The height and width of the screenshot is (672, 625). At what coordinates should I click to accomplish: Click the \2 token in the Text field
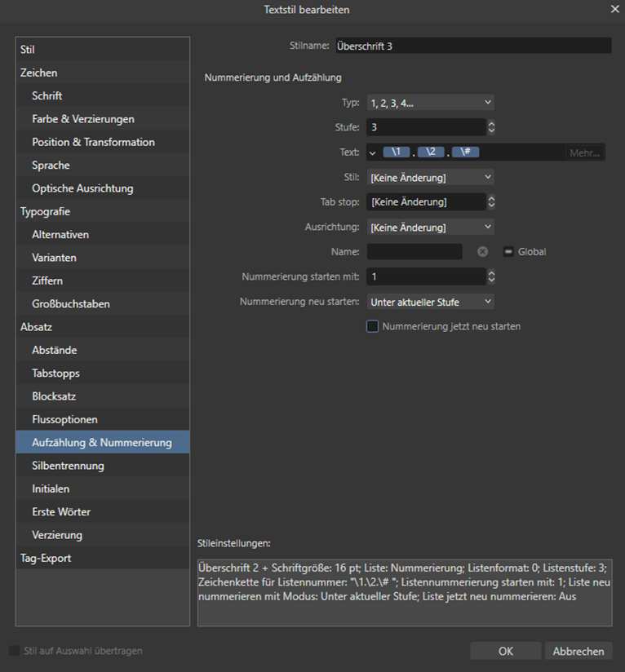431,152
